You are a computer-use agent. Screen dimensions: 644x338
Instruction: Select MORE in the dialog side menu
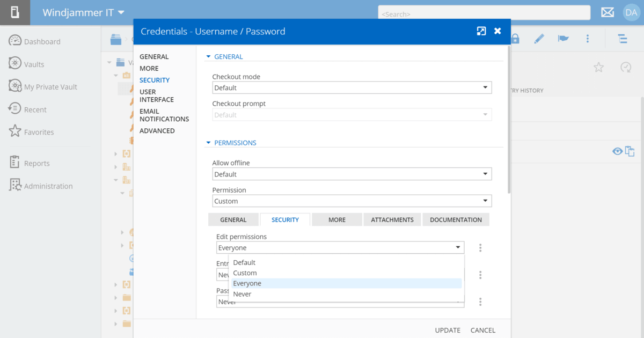click(x=149, y=68)
